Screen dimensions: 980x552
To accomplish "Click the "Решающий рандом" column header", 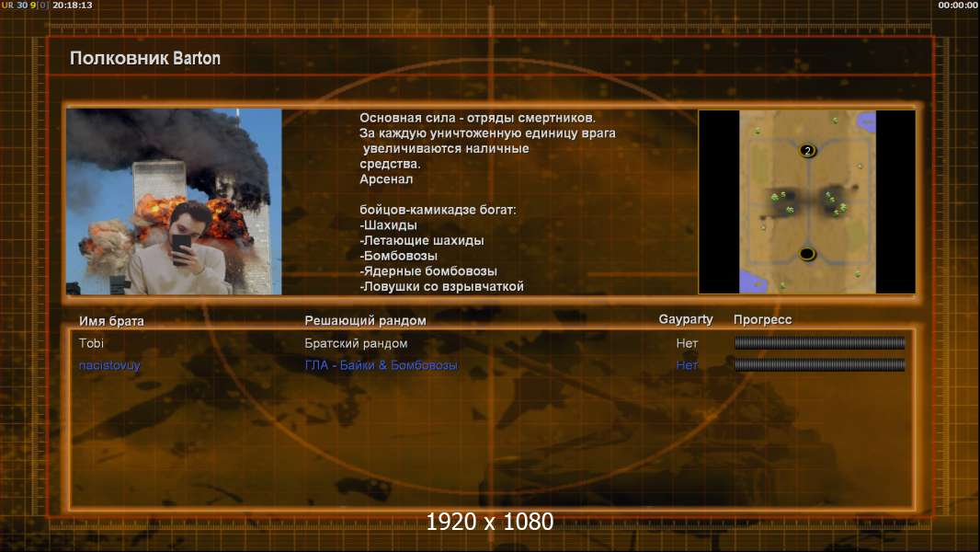I will pyautogui.click(x=365, y=321).
